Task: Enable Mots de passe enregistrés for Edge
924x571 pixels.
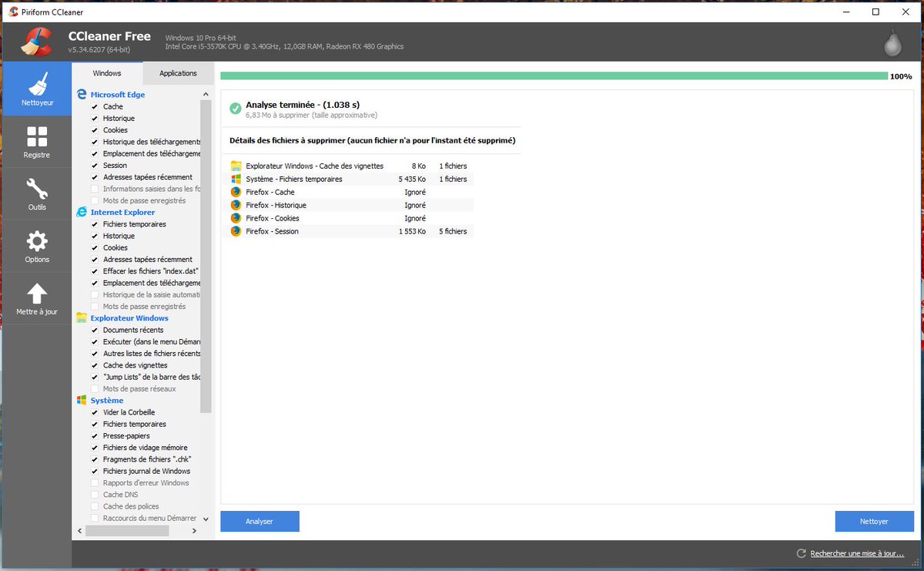Action: pos(95,200)
